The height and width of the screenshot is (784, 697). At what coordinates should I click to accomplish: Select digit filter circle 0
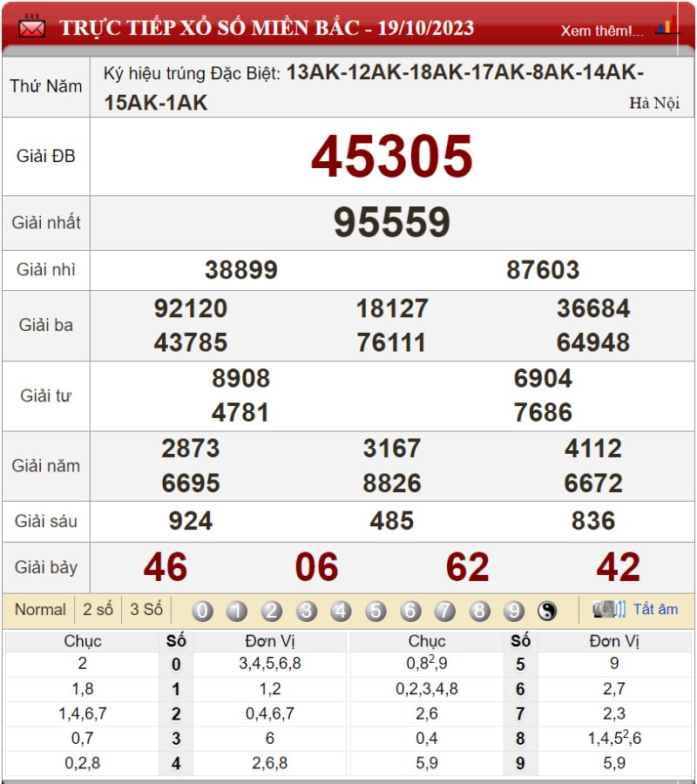pyautogui.click(x=202, y=611)
